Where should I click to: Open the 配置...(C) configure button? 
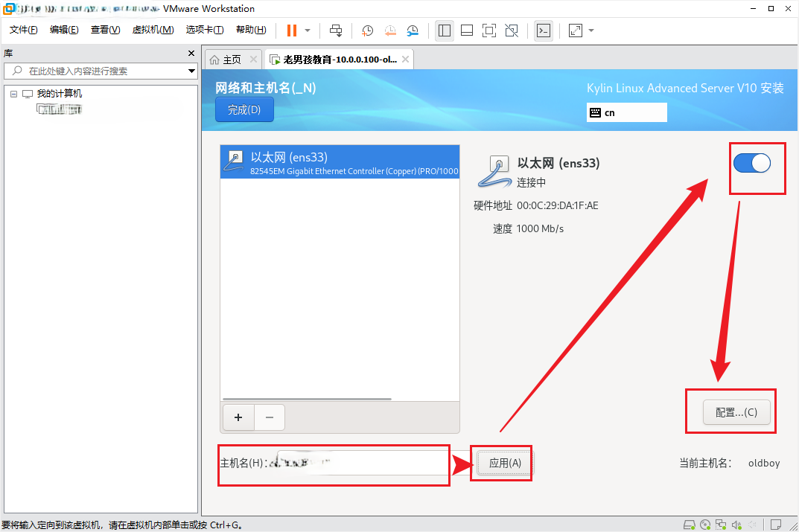736,412
